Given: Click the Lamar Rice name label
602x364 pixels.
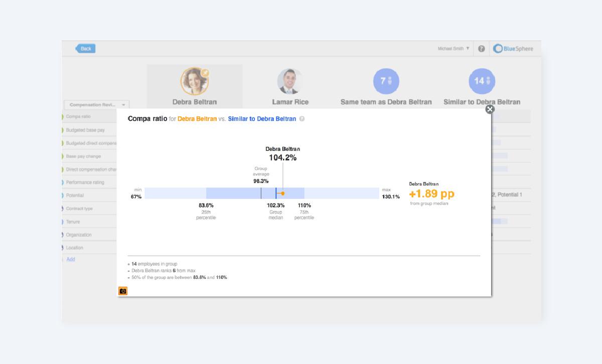Looking at the screenshot, I should [x=290, y=102].
